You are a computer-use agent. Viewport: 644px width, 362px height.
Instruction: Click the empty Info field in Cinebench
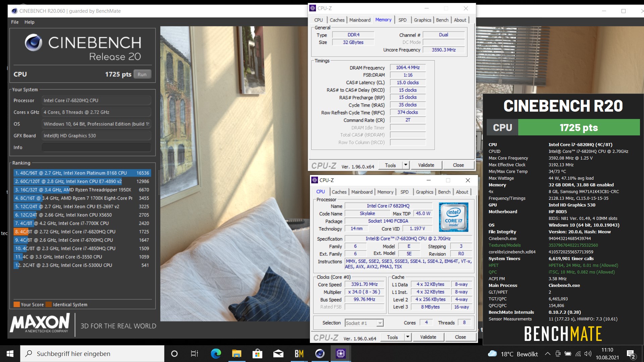[96, 147]
